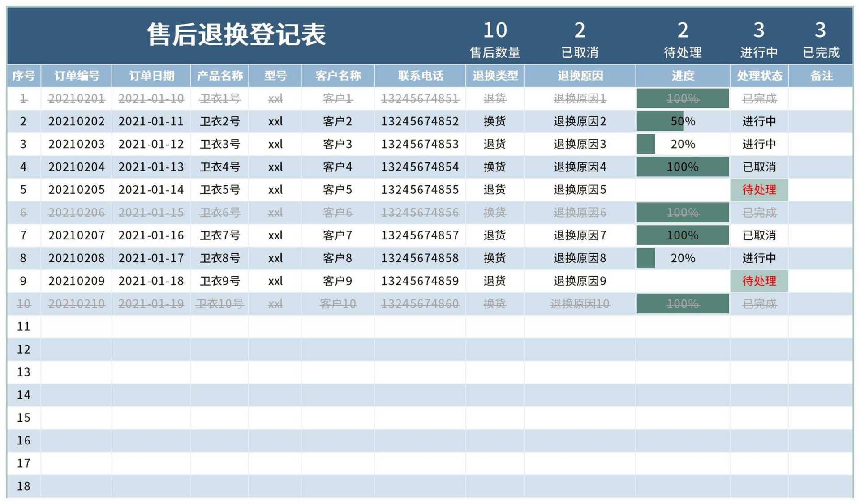Select the 订单编号 column header
This screenshot has height=504, width=860.
pyautogui.click(x=76, y=76)
